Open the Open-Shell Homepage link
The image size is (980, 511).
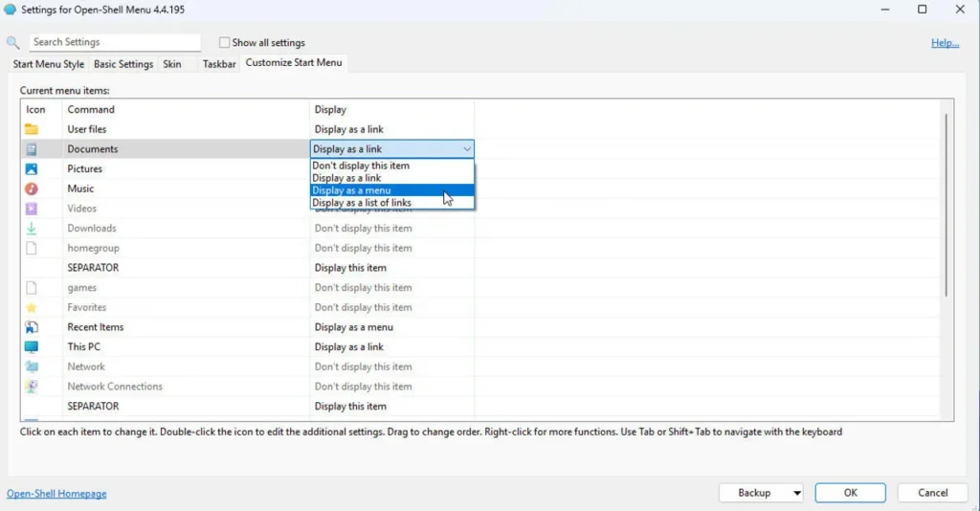pyautogui.click(x=56, y=494)
